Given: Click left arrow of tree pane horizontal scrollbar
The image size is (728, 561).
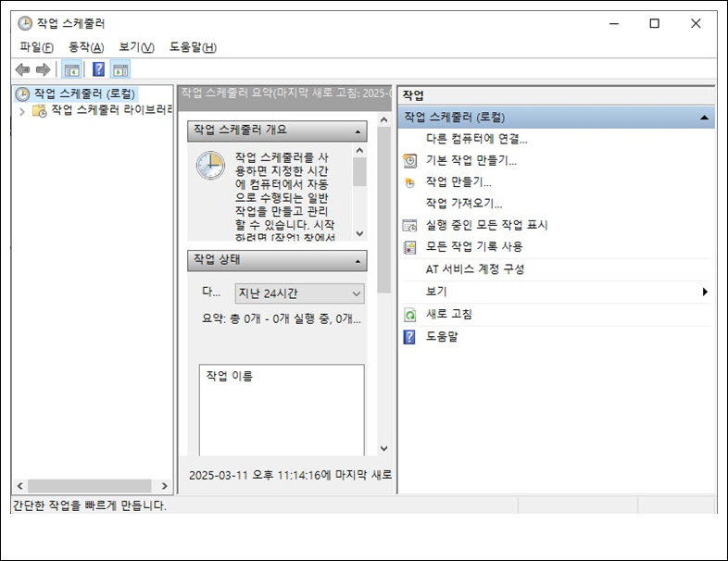Looking at the screenshot, I should 20,486.
